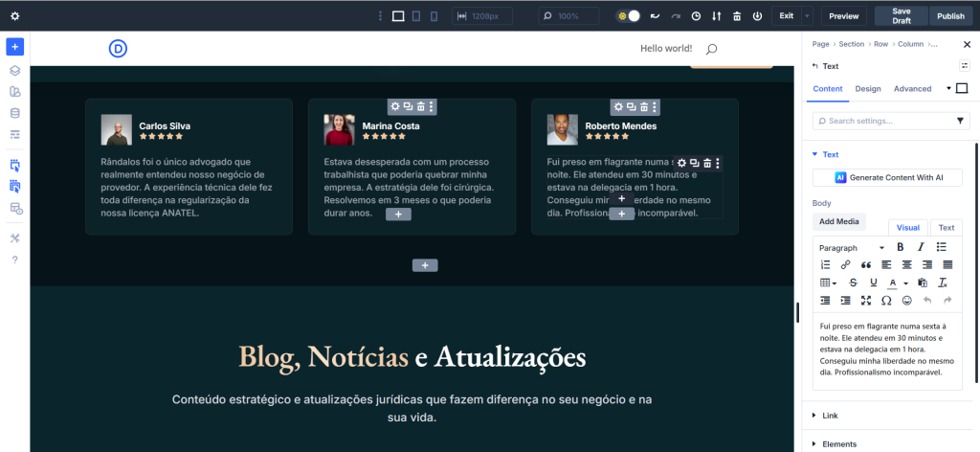
Task: Open the panel state dropdown arrow beside tabs
Action: 948,88
